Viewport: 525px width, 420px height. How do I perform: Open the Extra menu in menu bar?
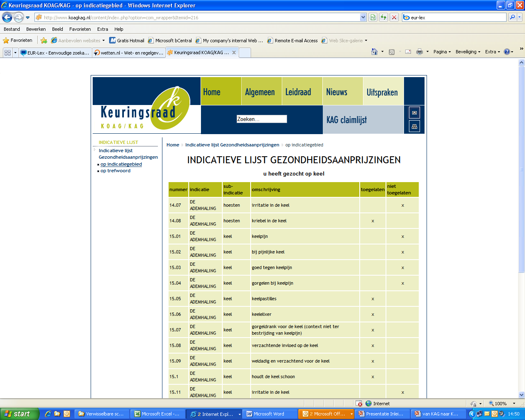pyautogui.click(x=103, y=29)
